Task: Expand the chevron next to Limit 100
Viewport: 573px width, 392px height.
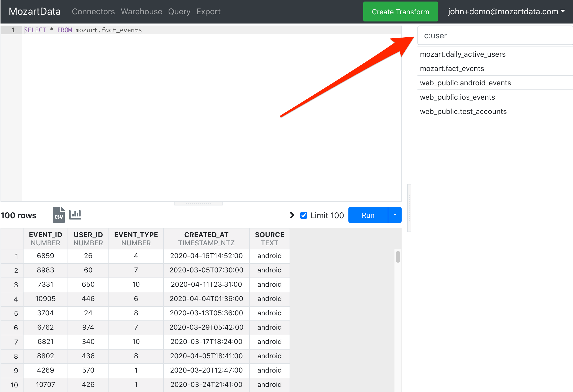Action: pyautogui.click(x=292, y=215)
